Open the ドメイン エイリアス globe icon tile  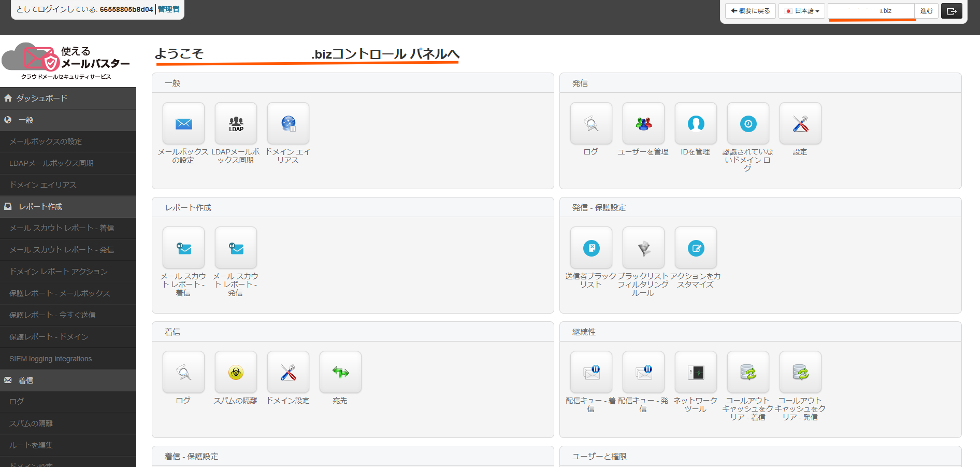[x=288, y=123]
